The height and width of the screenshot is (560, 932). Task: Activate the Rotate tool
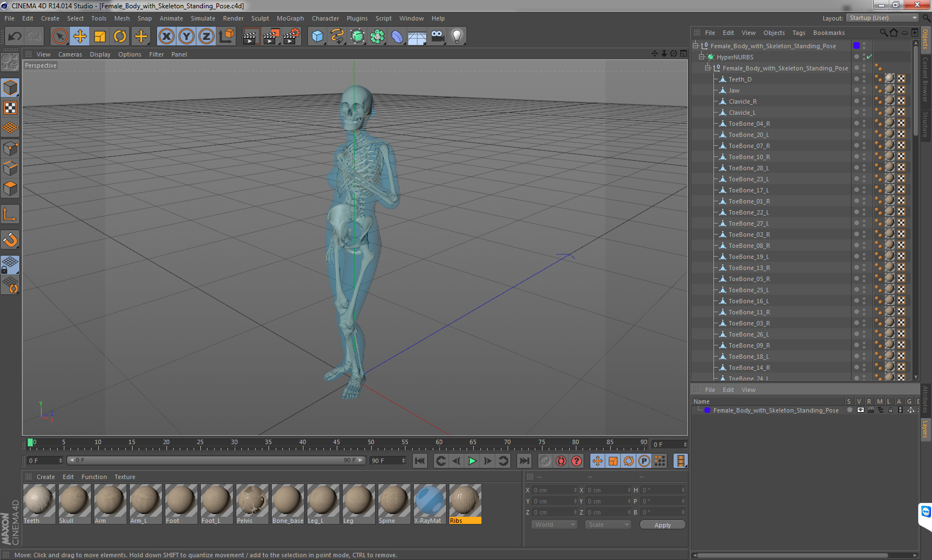coord(120,37)
